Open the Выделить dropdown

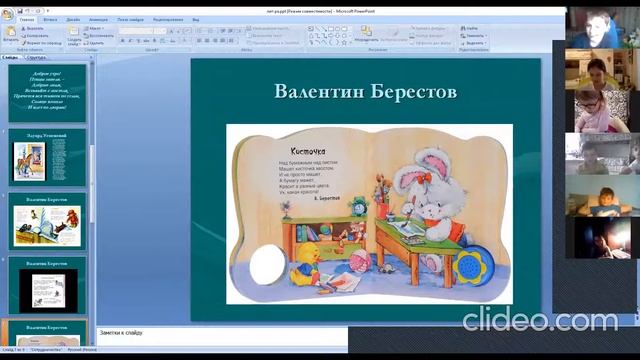coord(473,42)
